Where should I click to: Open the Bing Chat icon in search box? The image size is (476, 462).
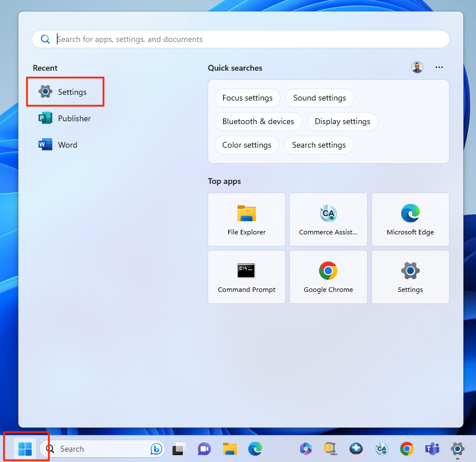pos(156,449)
